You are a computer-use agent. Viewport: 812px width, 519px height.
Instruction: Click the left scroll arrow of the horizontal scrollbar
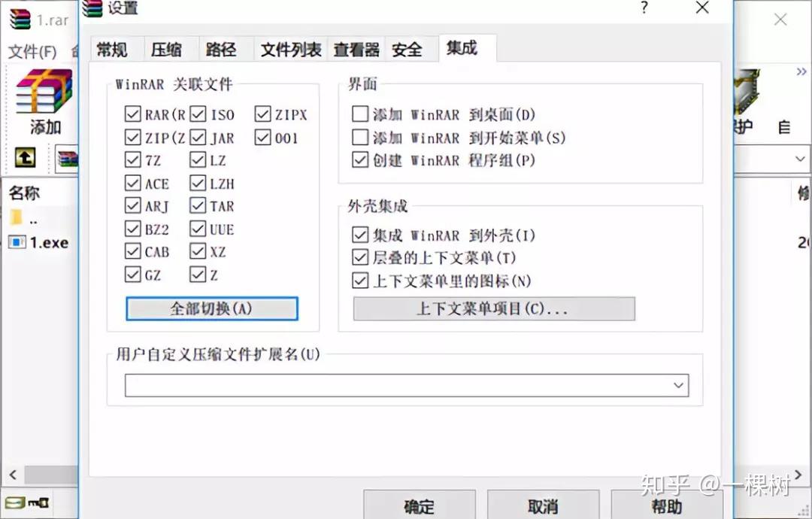click(13, 475)
